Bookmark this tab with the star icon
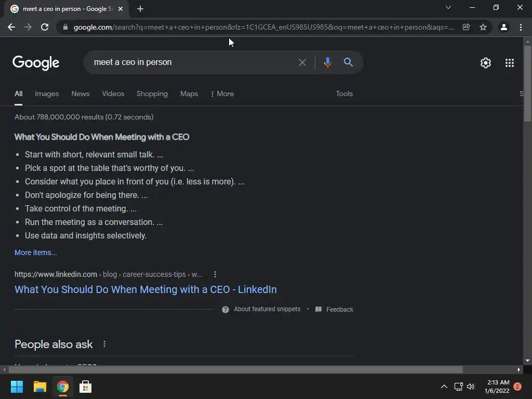532x399 pixels. point(483,27)
